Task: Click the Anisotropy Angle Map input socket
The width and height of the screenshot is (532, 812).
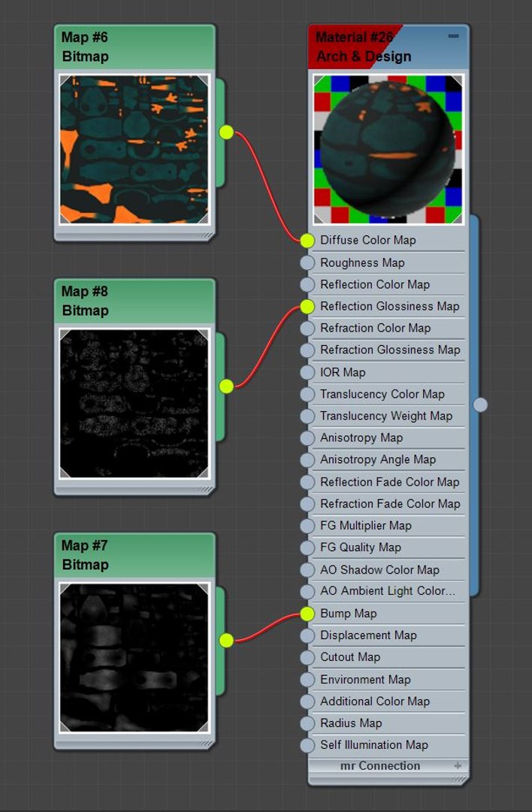Action: [307, 460]
